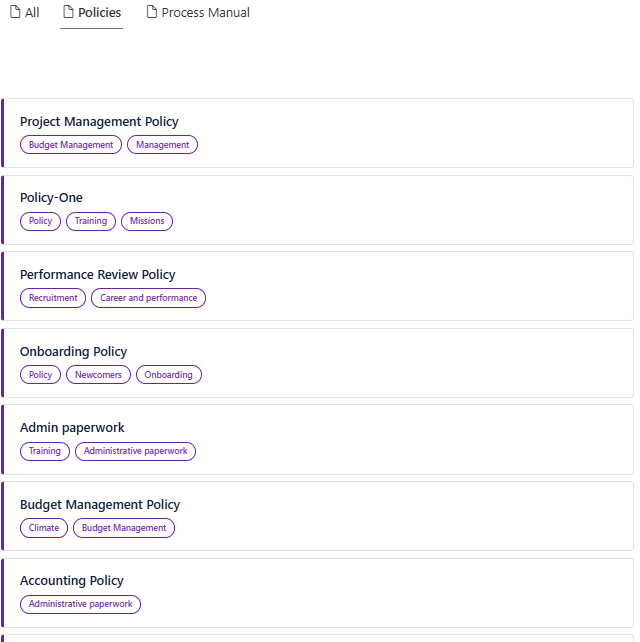640x642 pixels.
Task: Click the Career and performance tag
Action: [149, 298]
